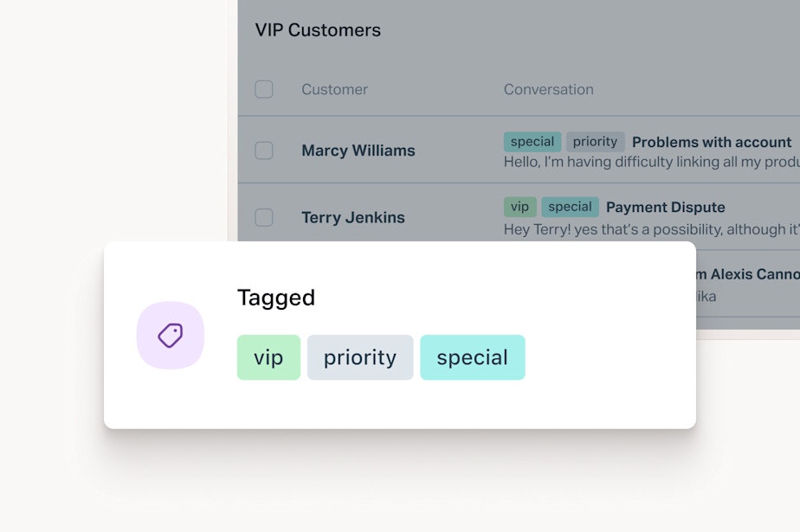Sort by the Conversation column header
The height and width of the screenshot is (532, 800).
548,90
